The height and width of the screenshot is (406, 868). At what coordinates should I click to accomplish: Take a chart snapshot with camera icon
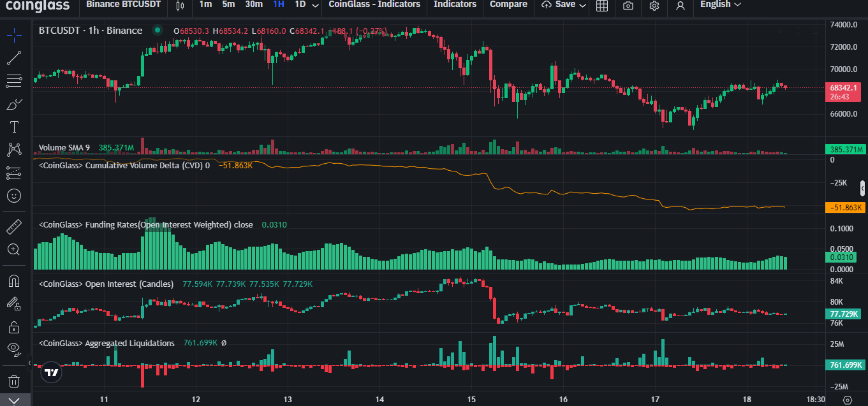click(x=628, y=6)
